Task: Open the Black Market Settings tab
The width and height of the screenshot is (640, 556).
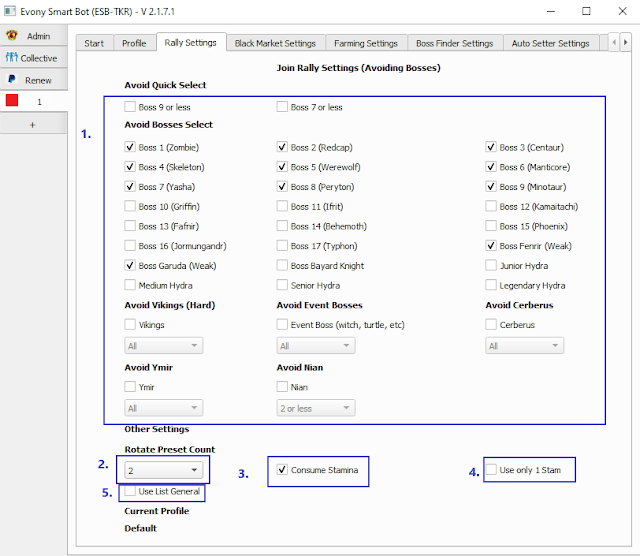Action: click(275, 43)
